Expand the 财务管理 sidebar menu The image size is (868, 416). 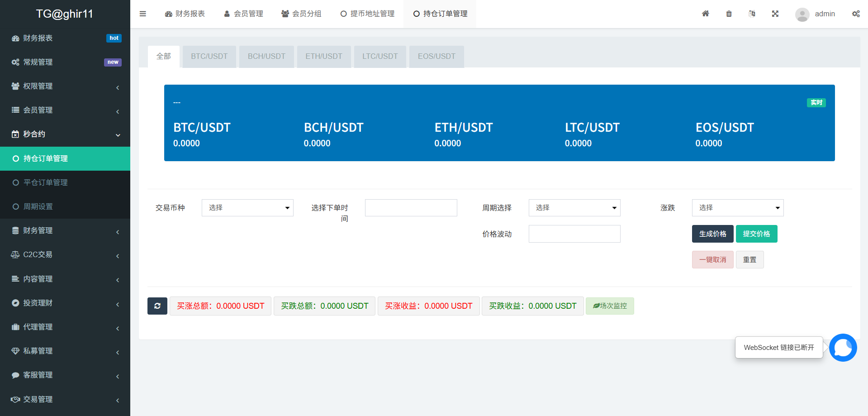[x=65, y=231]
